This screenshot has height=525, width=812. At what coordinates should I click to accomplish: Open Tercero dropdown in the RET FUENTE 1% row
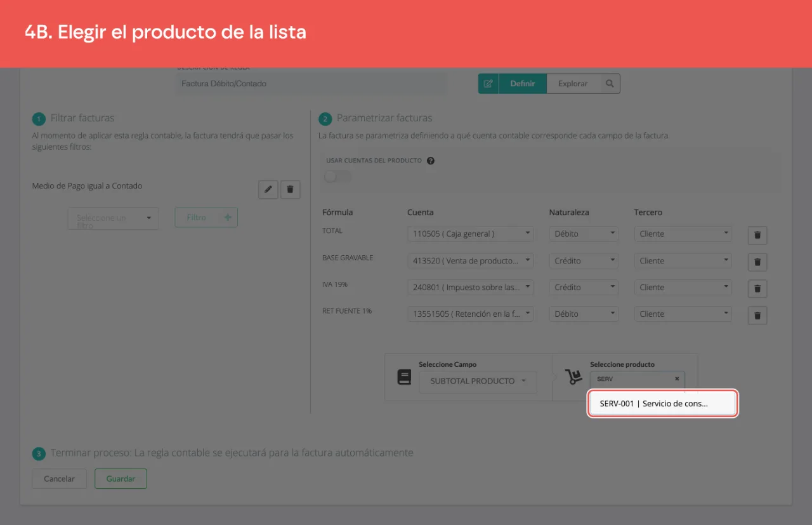(x=683, y=314)
